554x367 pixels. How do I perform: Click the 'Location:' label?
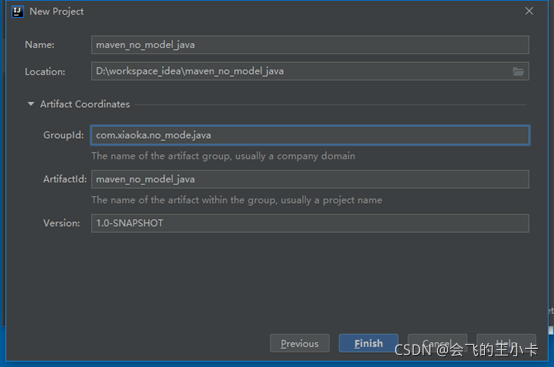coord(45,72)
